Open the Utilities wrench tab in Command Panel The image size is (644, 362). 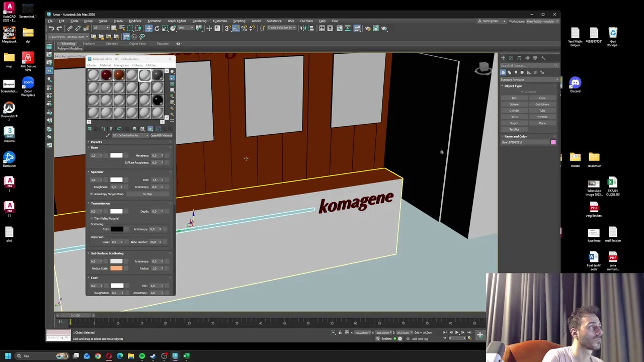pos(543,58)
